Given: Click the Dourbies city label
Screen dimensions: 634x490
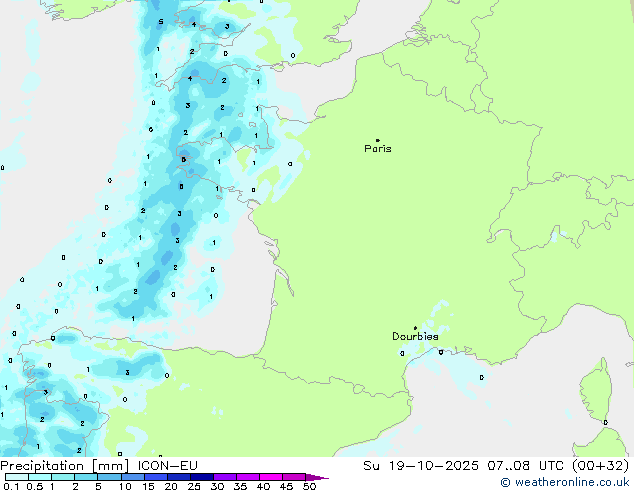Looking at the screenshot, I should coord(415,336).
